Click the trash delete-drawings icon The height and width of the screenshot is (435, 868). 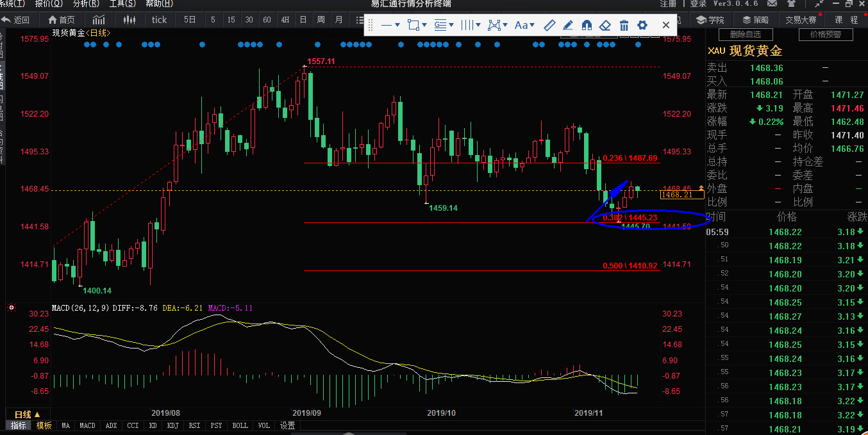pyautogui.click(x=624, y=26)
